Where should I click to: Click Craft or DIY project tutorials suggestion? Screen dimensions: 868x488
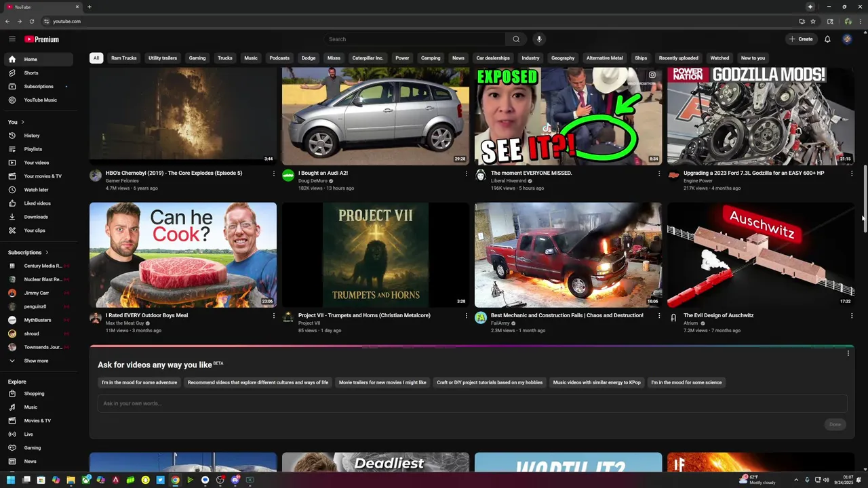(x=490, y=382)
